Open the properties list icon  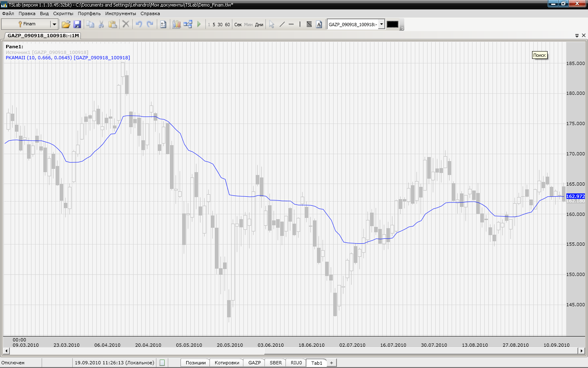[x=163, y=25]
